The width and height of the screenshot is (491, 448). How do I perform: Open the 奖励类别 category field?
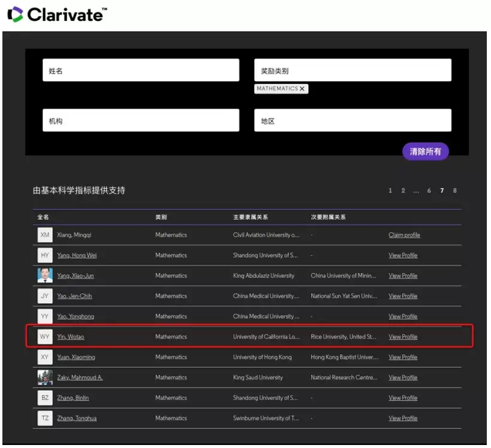pyautogui.click(x=353, y=70)
